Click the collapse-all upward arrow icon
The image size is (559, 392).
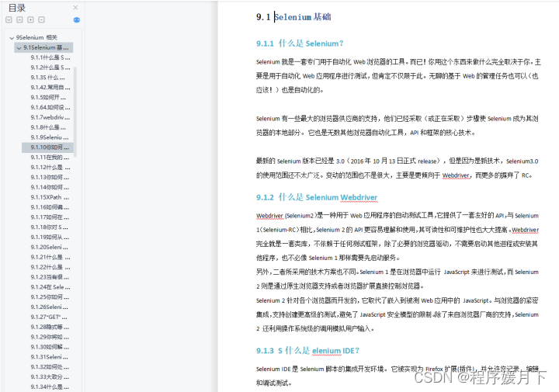click(x=20, y=20)
